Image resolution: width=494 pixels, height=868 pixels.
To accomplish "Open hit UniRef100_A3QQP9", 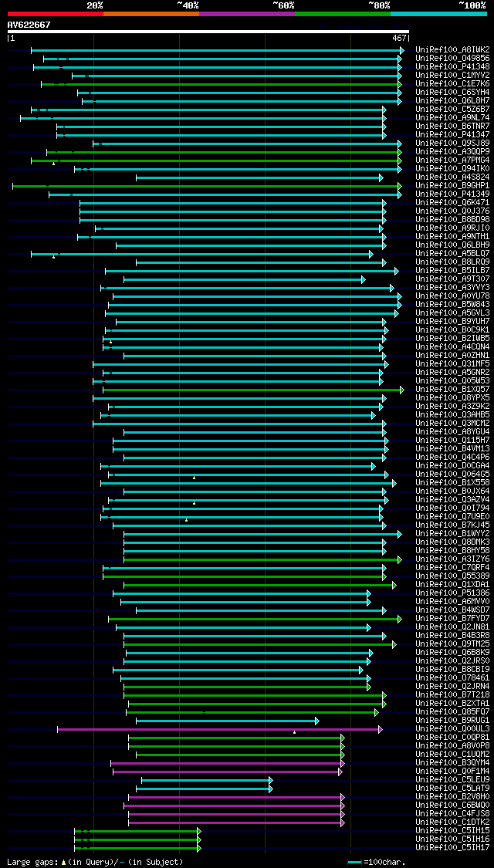I will point(452,152).
